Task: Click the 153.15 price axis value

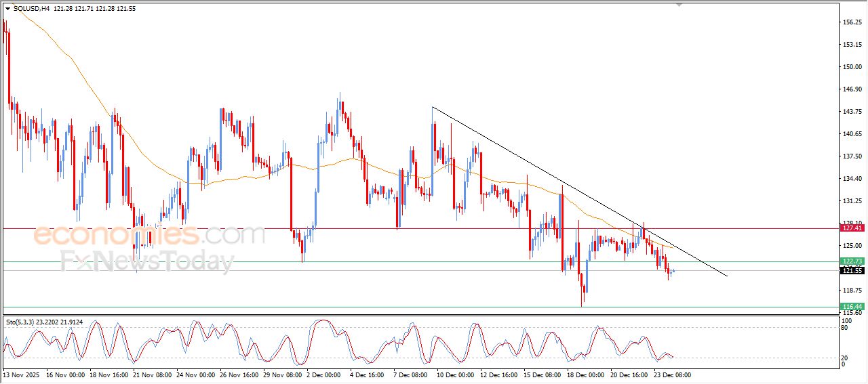Action: click(852, 45)
